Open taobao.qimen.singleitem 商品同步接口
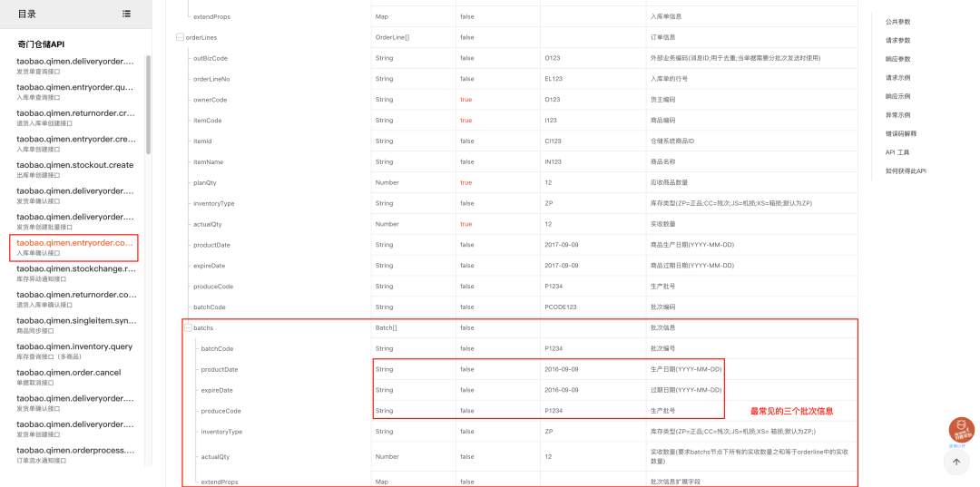The image size is (980, 487). tap(75, 326)
